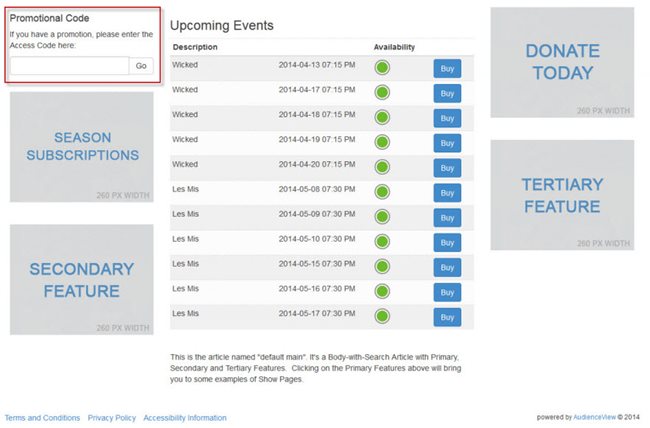Click the green availability icon for Les Mis 2014-05-09
650x428 pixels.
pyautogui.click(x=382, y=216)
